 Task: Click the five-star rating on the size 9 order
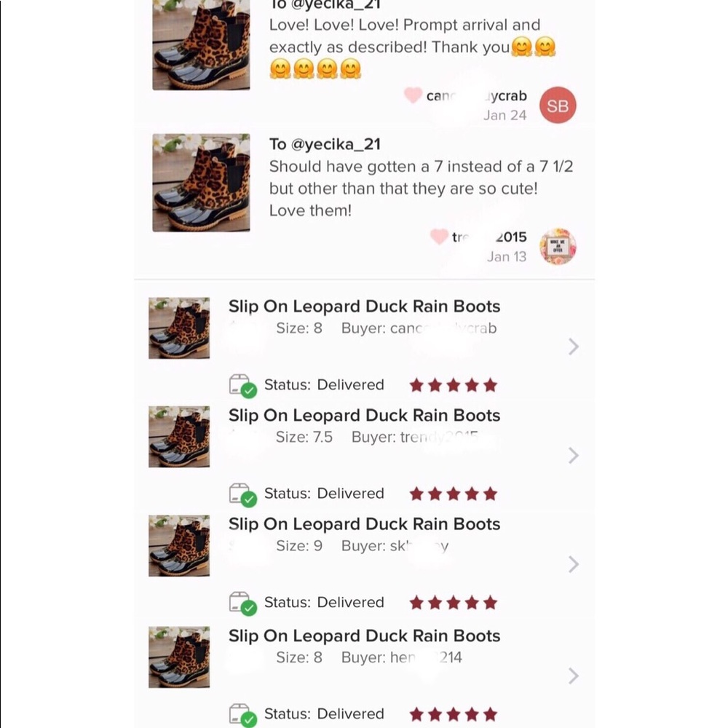click(454, 603)
